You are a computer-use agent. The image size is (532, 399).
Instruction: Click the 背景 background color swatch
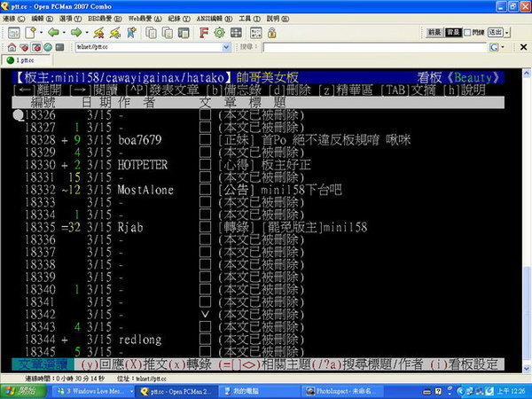click(x=453, y=33)
